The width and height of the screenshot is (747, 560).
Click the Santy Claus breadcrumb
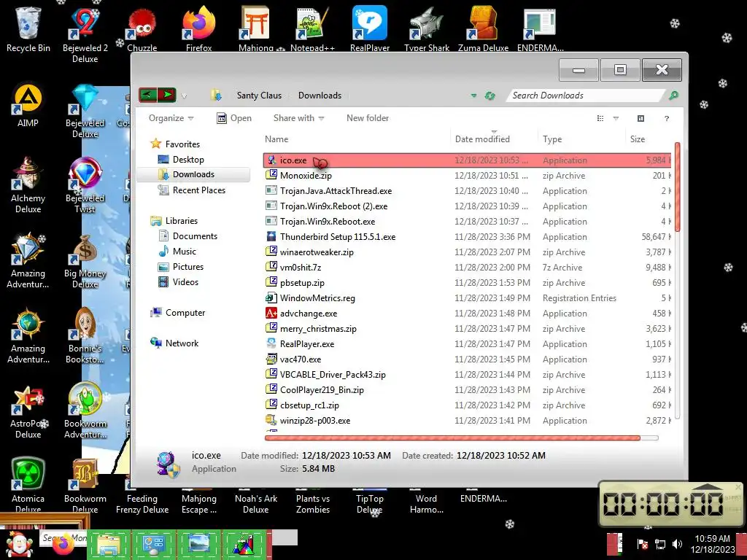pos(259,96)
